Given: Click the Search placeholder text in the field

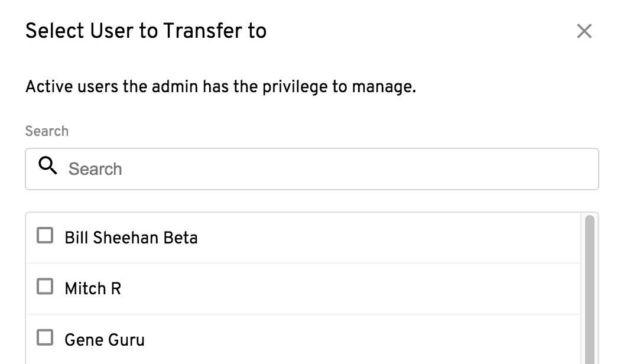Looking at the screenshot, I should click(95, 169).
